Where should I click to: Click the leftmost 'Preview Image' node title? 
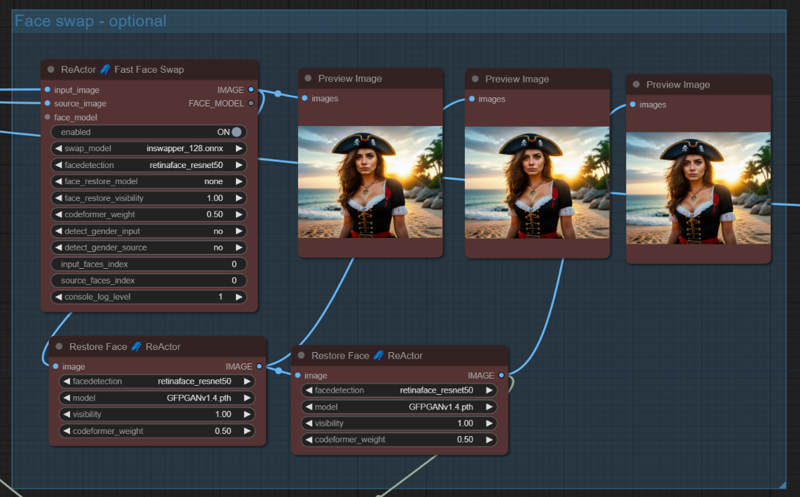point(350,79)
